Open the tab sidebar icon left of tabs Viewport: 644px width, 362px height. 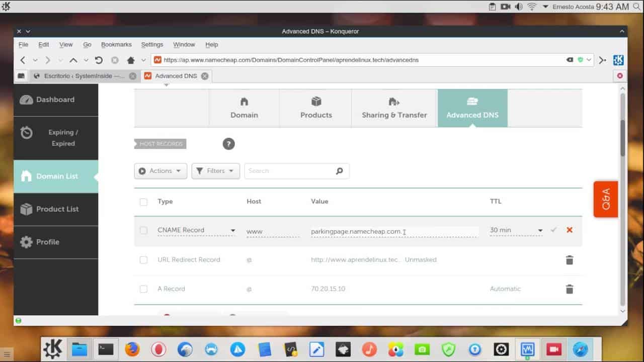(x=21, y=76)
